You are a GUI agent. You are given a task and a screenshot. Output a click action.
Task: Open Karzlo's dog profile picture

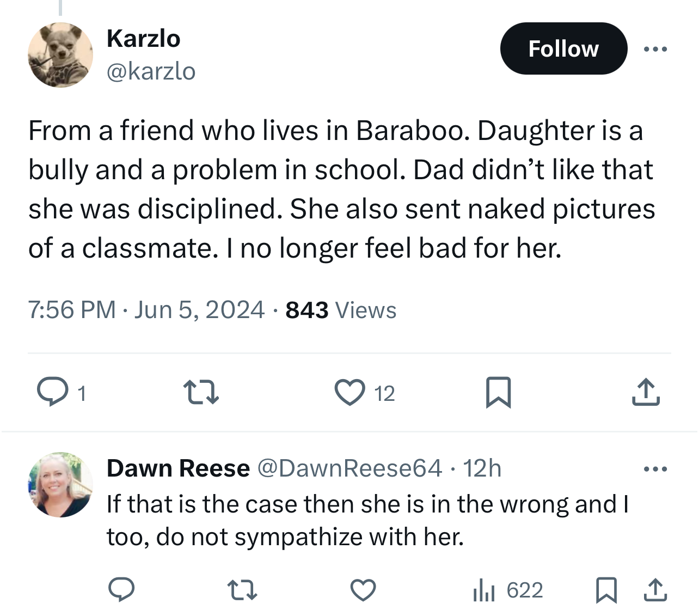(60, 55)
